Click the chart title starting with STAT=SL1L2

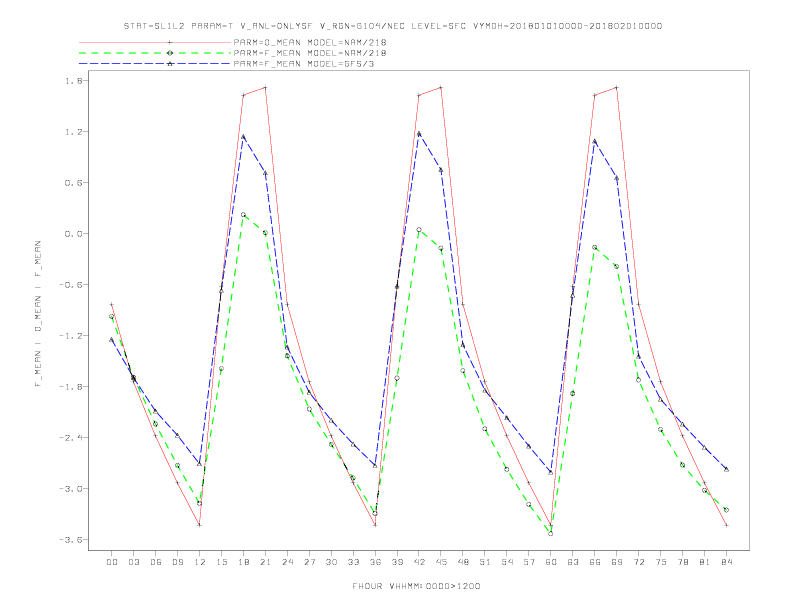click(x=393, y=26)
